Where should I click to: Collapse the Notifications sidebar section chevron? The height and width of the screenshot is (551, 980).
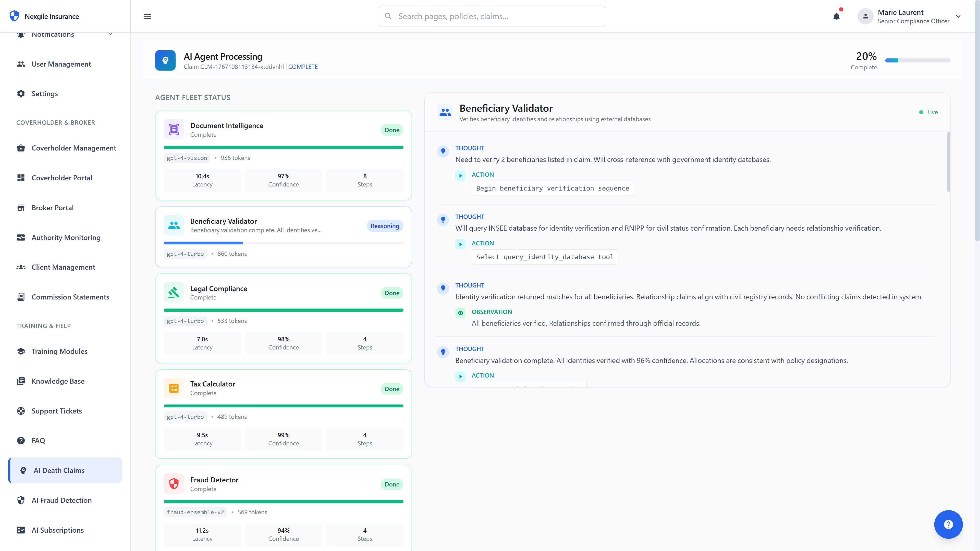(110, 34)
